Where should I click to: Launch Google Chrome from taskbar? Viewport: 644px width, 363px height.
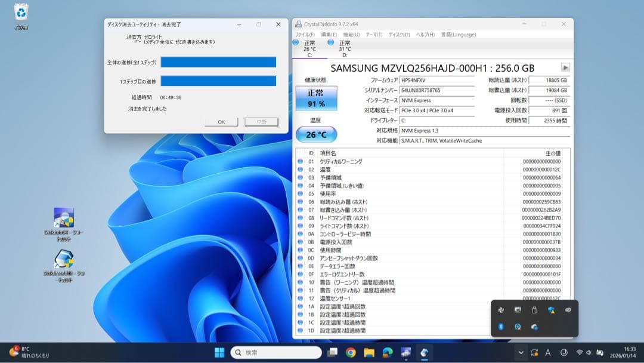pyautogui.click(x=351, y=353)
